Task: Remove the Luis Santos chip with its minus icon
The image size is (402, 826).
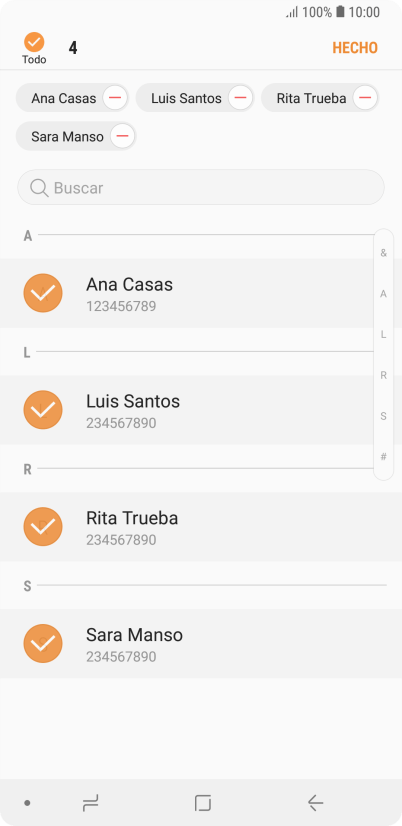Action: click(240, 98)
